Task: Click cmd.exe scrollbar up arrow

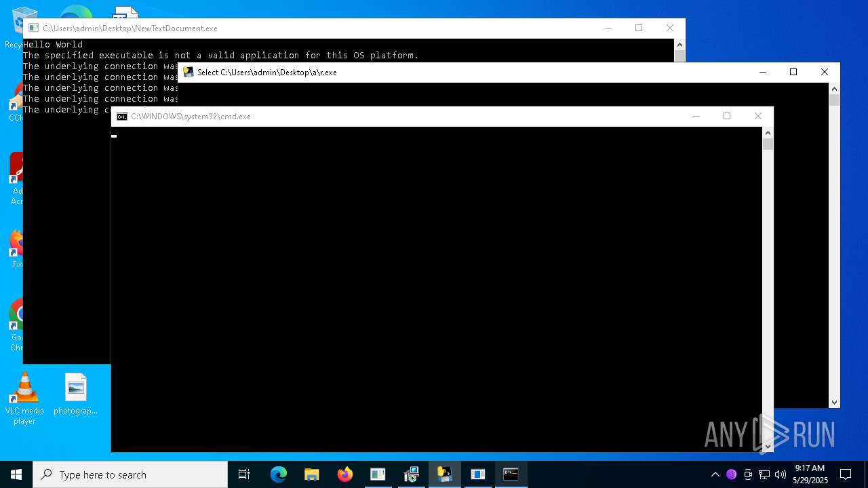Action: click(768, 133)
